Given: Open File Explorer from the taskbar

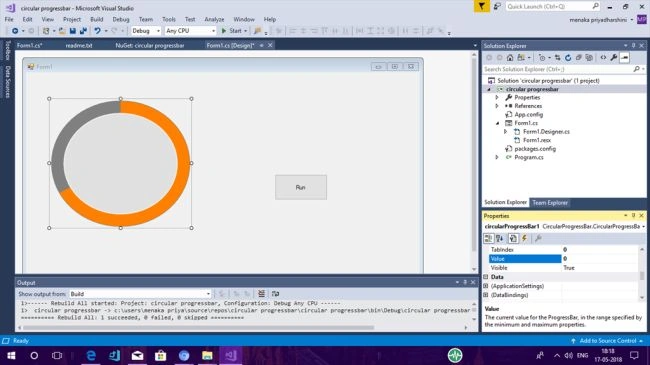Looking at the screenshot, I should point(207,355).
